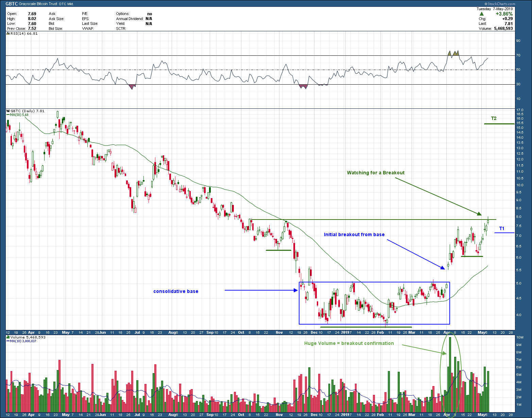This screenshot has height=418, width=532.
Task: Click the Open value 7.69
Action: pos(32,14)
